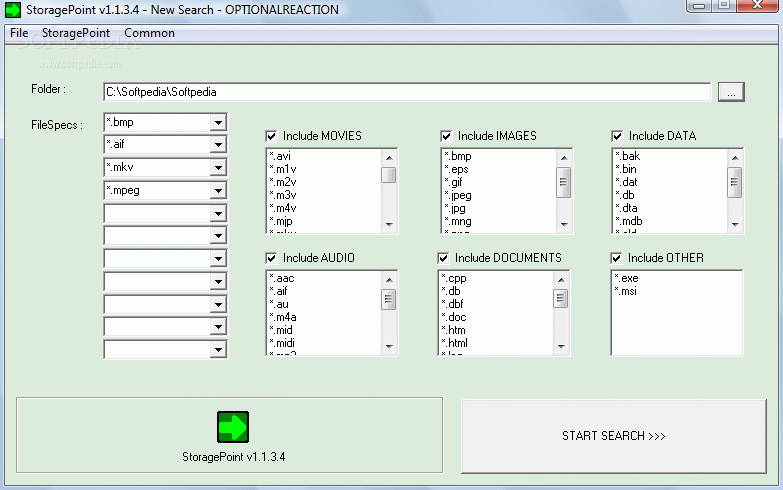The image size is (783, 490).
Task: Click up arrow of IMAGES list scrollbar
Action: tap(564, 158)
